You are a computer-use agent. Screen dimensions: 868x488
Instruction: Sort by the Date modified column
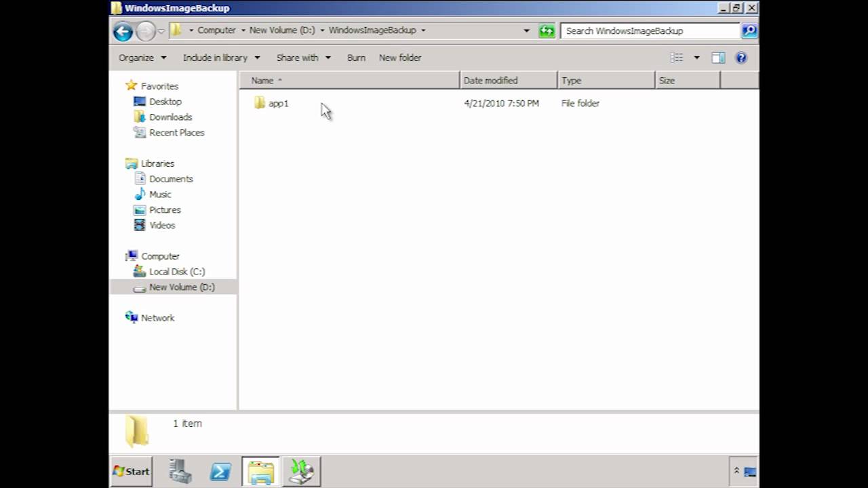click(x=509, y=80)
